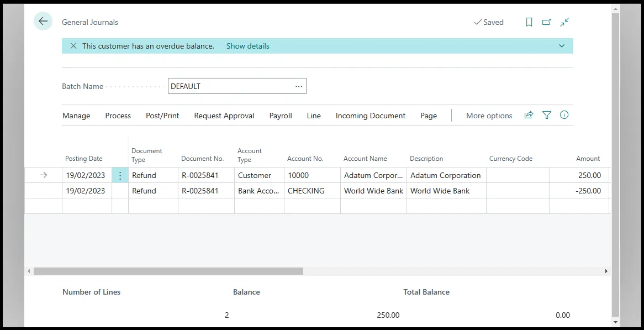Click the vertical scrollbar down arrow
This screenshot has width=644, height=330.
[x=615, y=322]
